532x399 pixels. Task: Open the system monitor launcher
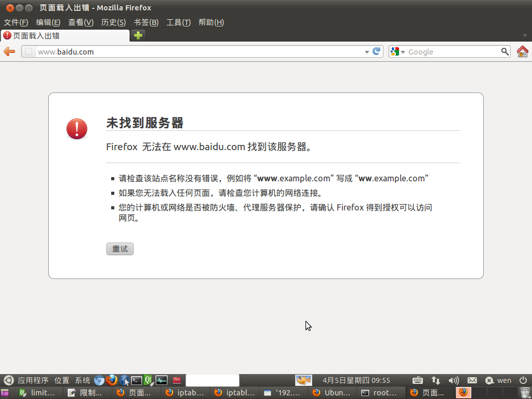[x=162, y=380]
